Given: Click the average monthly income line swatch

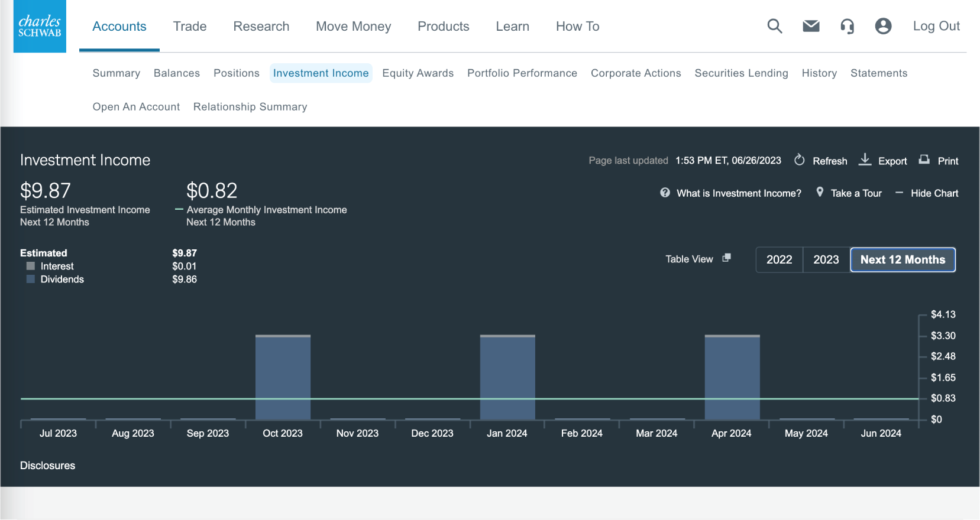Looking at the screenshot, I should coord(179,209).
